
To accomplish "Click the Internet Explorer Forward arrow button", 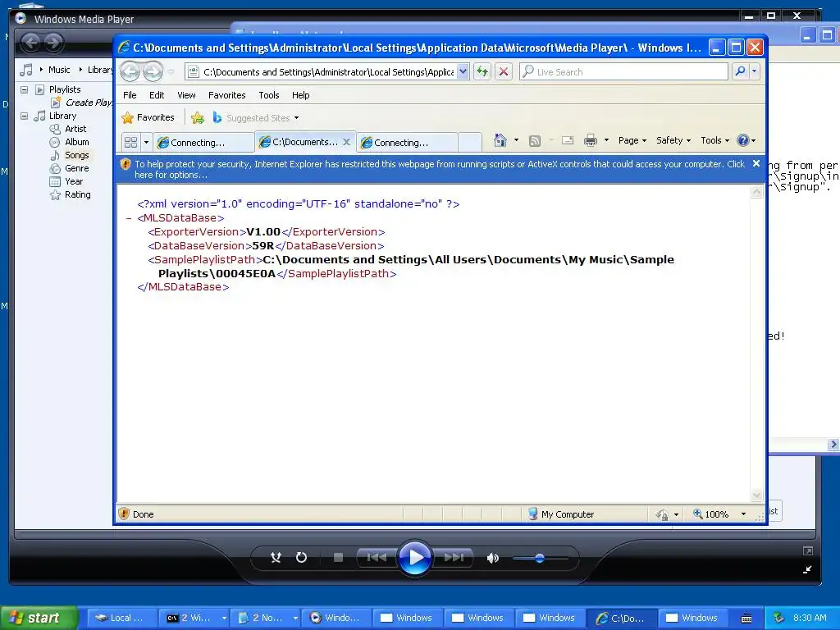I will [153, 72].
